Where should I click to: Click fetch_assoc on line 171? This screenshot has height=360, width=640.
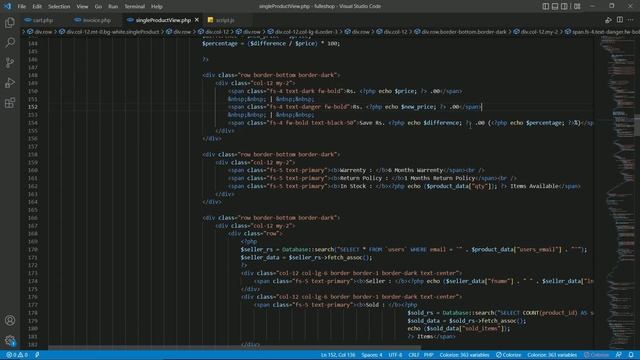point(345,258)
